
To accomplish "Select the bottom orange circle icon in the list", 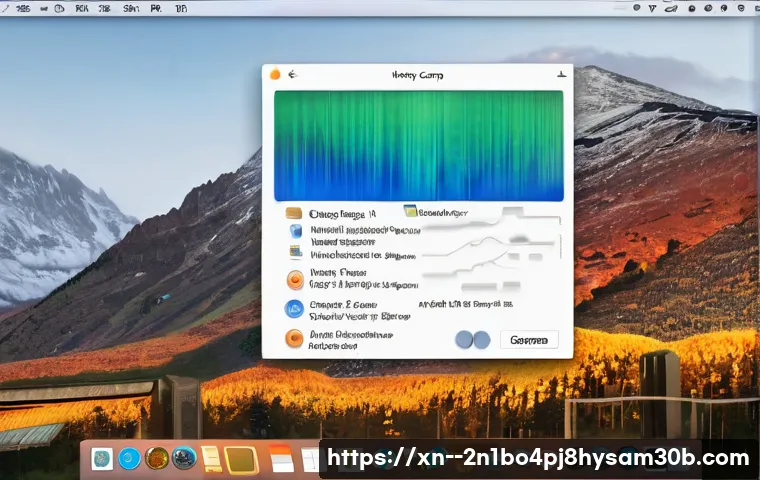I will [x=294, y=338].
